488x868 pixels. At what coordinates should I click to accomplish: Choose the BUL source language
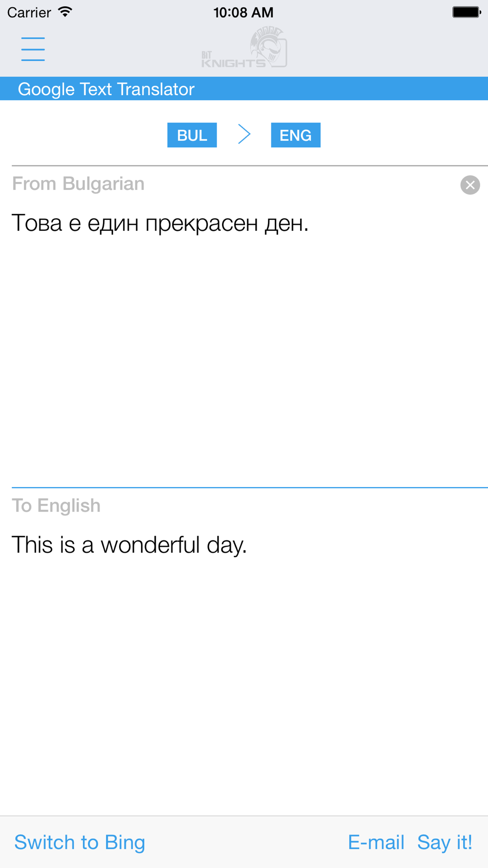(192, 135)
